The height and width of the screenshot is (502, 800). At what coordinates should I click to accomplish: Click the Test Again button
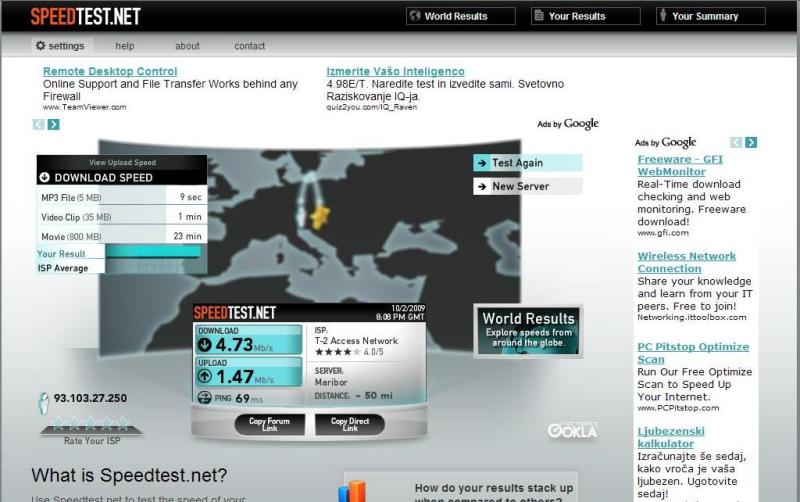527,163
